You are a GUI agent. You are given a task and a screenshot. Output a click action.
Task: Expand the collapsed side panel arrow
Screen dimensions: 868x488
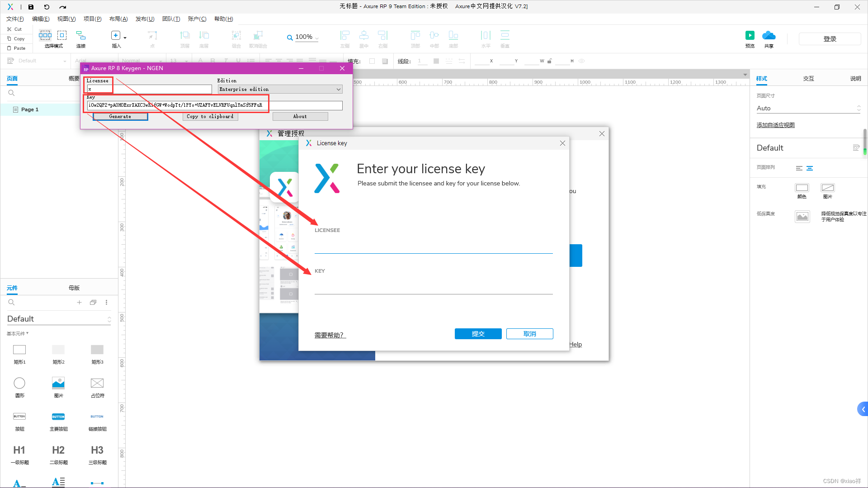[x=863, y=409]
